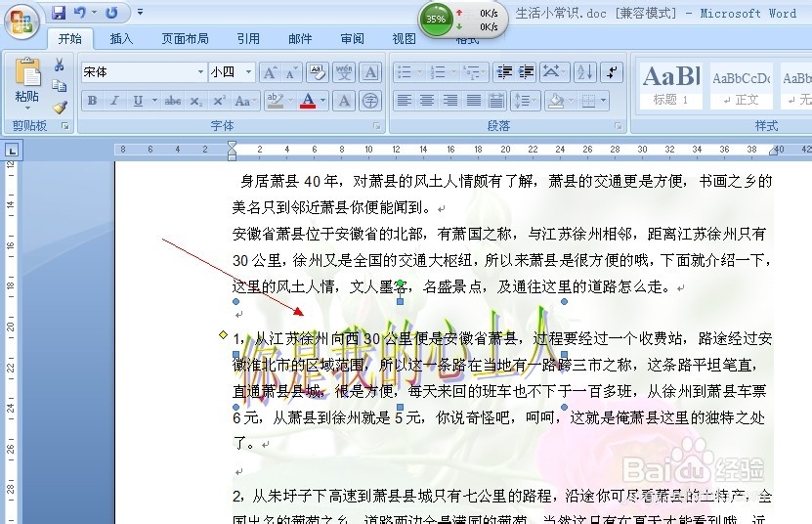Paste from the clipboard
Image resolution: width=812 pixels, height=524 pixels.
point(27,71)
